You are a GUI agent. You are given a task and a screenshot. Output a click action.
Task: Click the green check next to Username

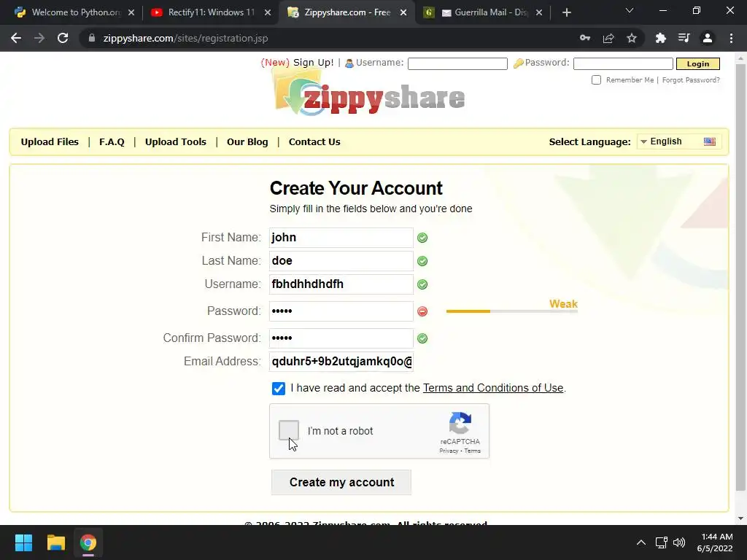coord(422,284)
